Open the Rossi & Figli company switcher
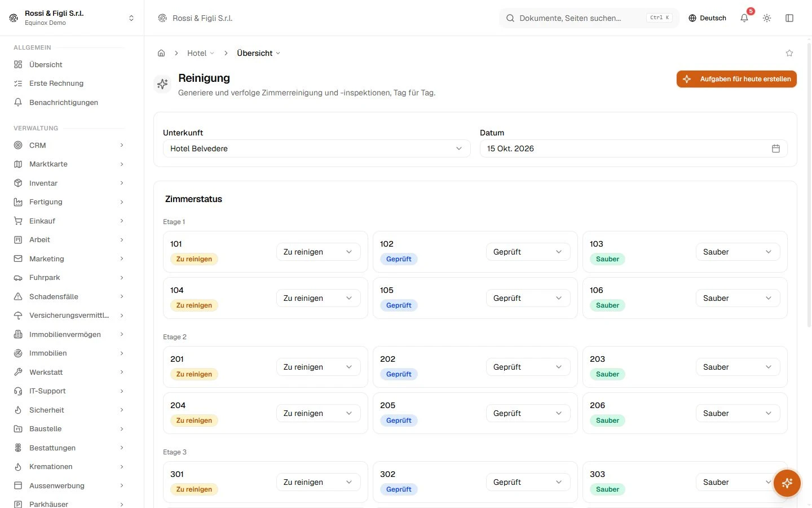Image resolution: width=812 pixels, height=508 pixels. click(72, 18)
